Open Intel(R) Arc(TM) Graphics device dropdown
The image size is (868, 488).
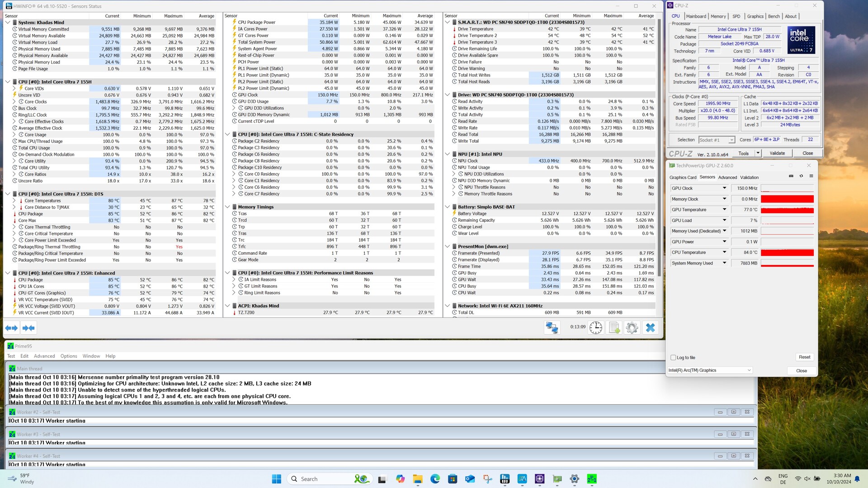[710, 370]
